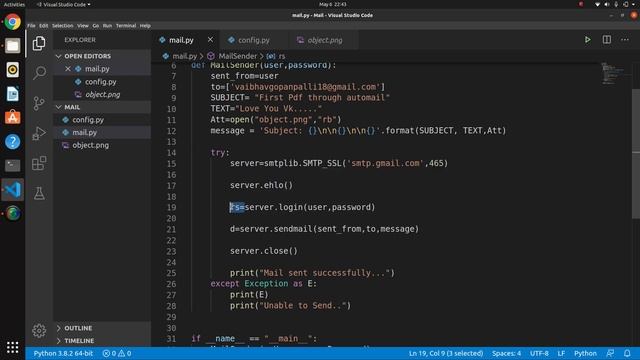Image resolution: width=640 pixels, height=360 pixels.
Task: Click MailSender breadcrumb item
Action: [233, 56]
